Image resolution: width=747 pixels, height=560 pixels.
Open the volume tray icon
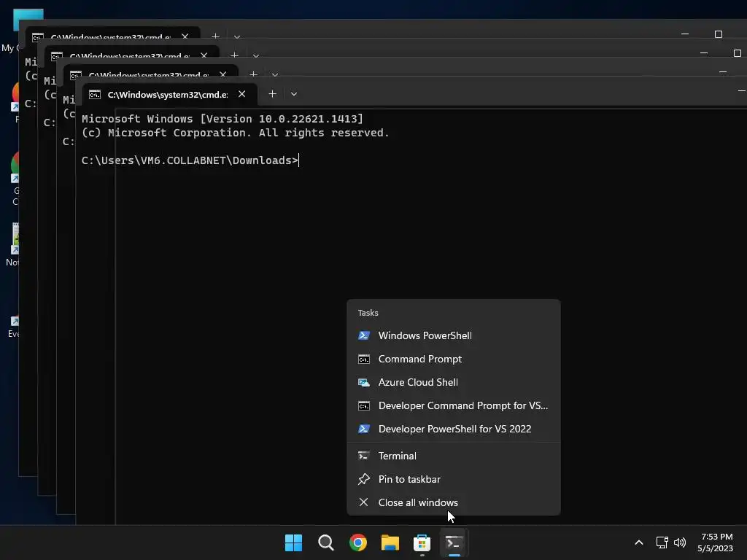click(680, 542)
